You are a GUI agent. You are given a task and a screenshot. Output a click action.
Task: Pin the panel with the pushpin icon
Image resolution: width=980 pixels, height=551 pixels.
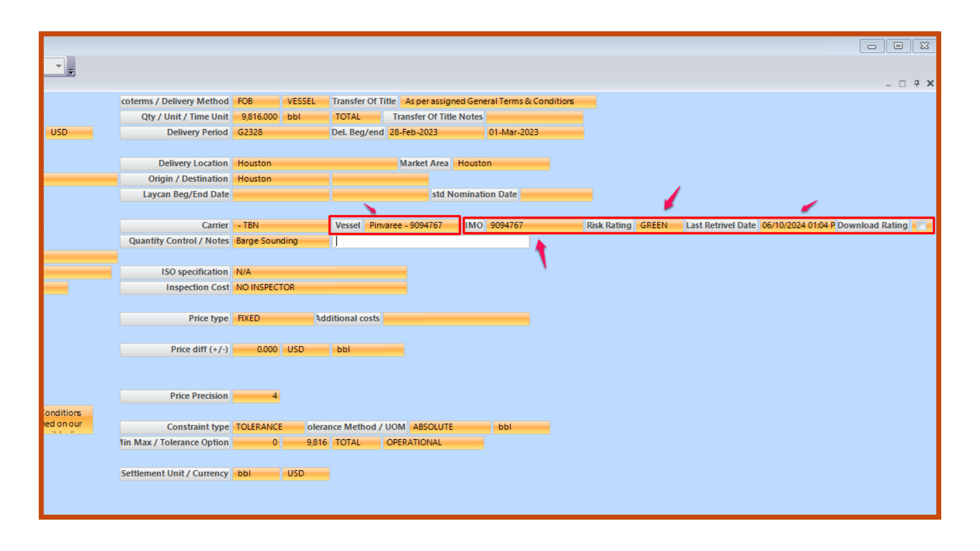[917, 83]
